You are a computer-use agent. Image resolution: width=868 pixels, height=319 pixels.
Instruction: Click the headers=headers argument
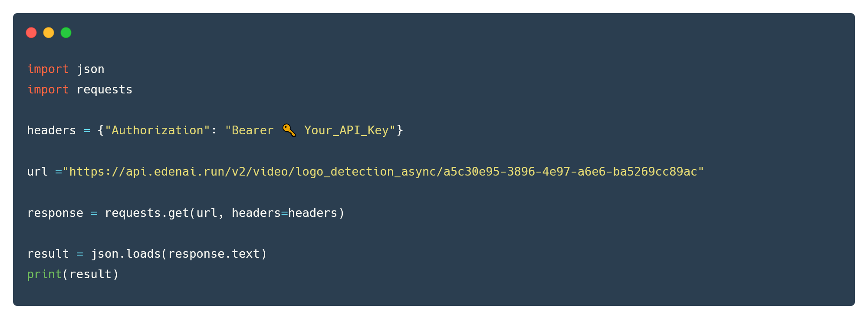click(284, 213)
